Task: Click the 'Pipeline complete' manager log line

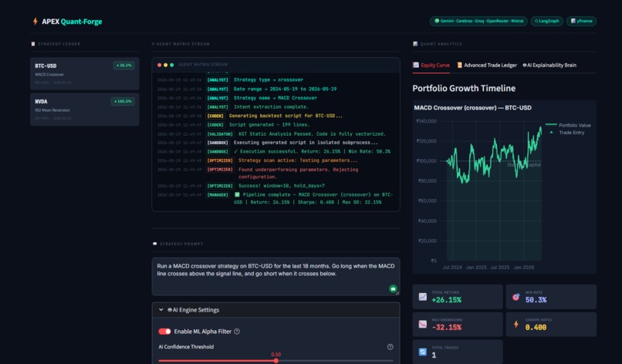Action: (x=276, y=198)
